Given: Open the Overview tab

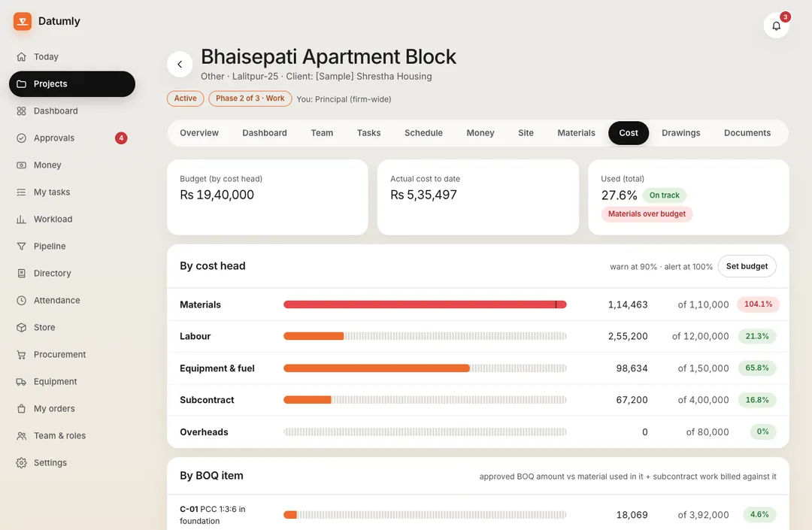Looking at the screenshot, I should coord(199,133).
